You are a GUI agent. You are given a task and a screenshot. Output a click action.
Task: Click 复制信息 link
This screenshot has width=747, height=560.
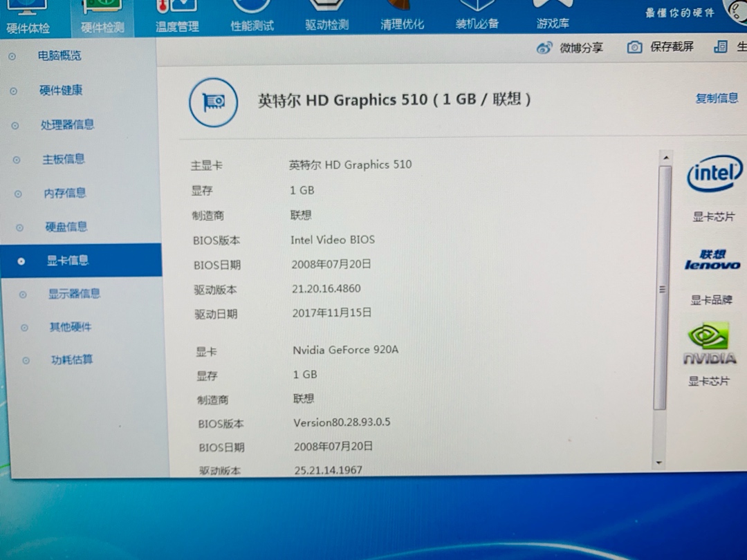point(717,98)
